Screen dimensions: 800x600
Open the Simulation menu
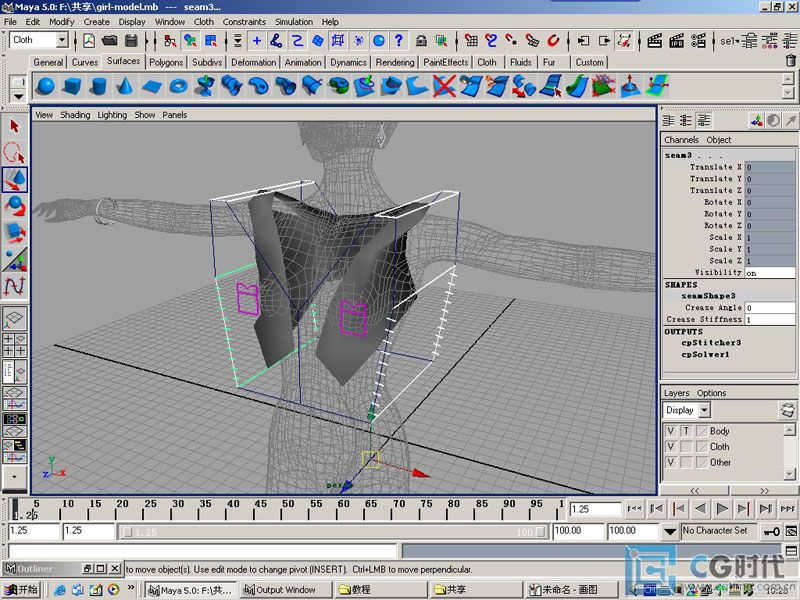294,22
